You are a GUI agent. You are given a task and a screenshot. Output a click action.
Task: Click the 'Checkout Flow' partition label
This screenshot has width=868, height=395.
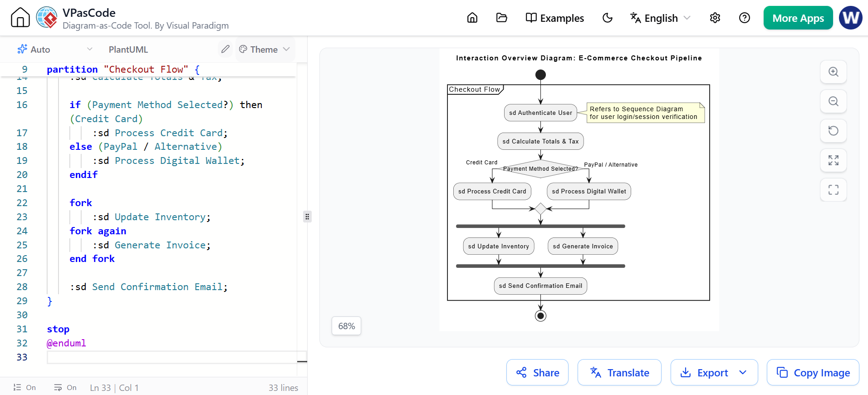[475, 89]
